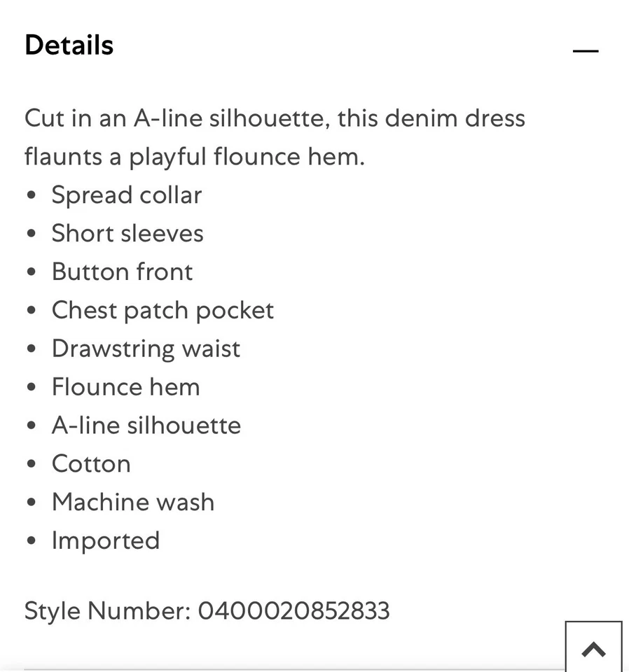Image resolution: width=629 pixels, height=672 pixels.
Task: Click the 'Spread collar' bullet item
Action: [x=126, y=195]
